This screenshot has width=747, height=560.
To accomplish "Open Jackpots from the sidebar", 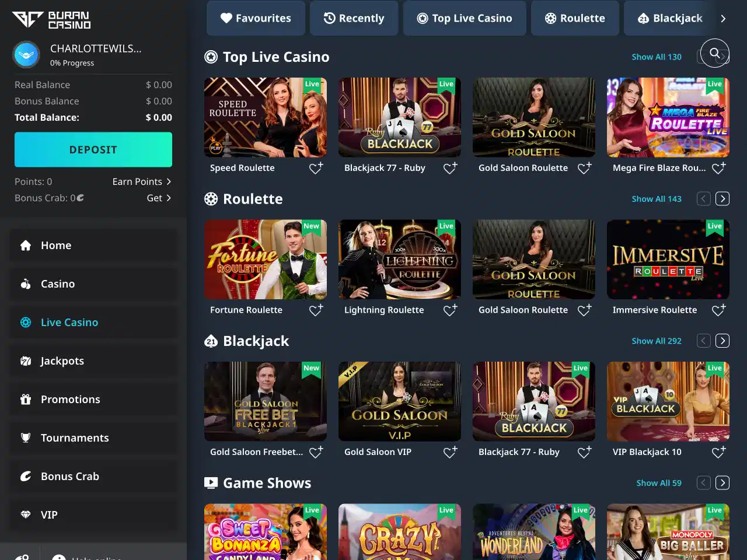I will pos(62,361).
